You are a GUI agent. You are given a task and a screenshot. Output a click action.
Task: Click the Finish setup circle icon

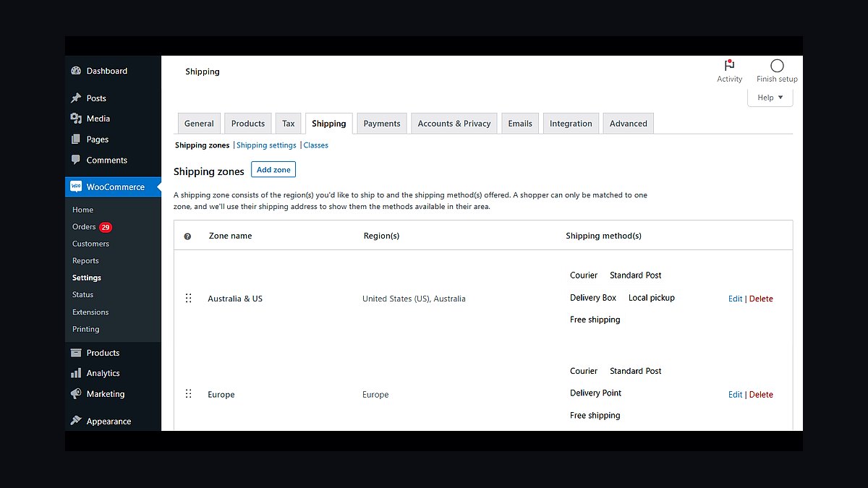click(777, 65)
